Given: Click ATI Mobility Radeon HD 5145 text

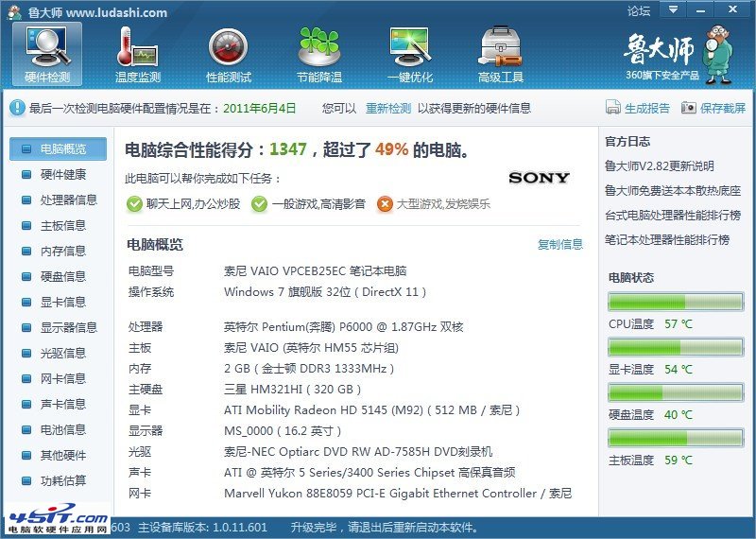Looking at the screenshot, I should click(371, 410).
